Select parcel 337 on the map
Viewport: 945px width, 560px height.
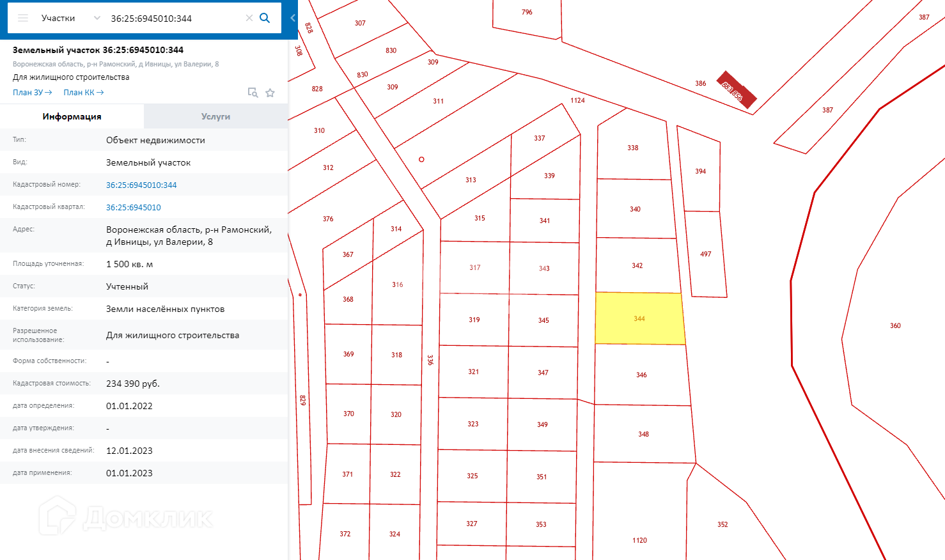[x=540, y=138]
